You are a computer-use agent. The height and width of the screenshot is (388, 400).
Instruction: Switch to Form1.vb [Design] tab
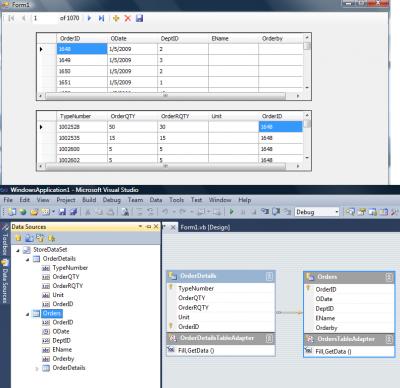(205, 227)
